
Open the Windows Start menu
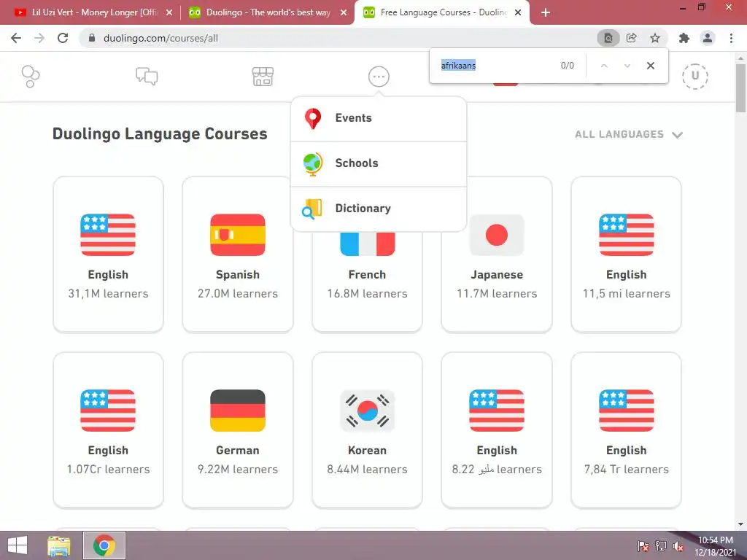[18, 545]
